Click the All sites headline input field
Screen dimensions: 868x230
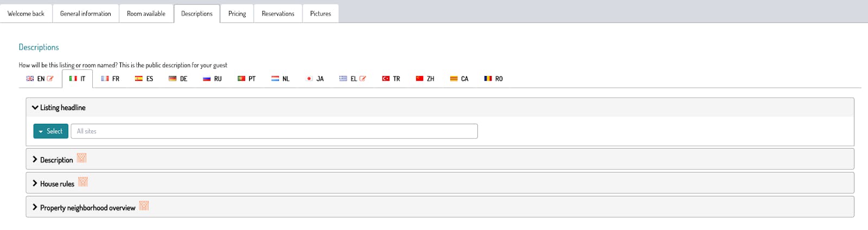pos(274,131)
